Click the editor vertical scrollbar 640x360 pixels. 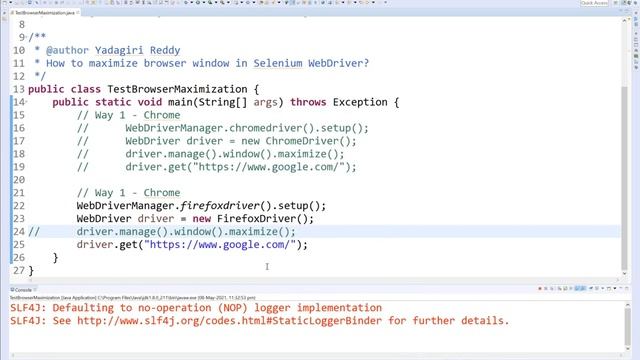(624, 178)
